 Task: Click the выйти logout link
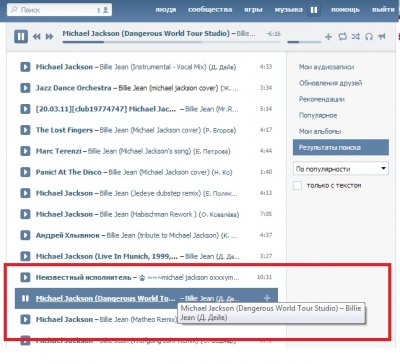click(x=383, y=10)
